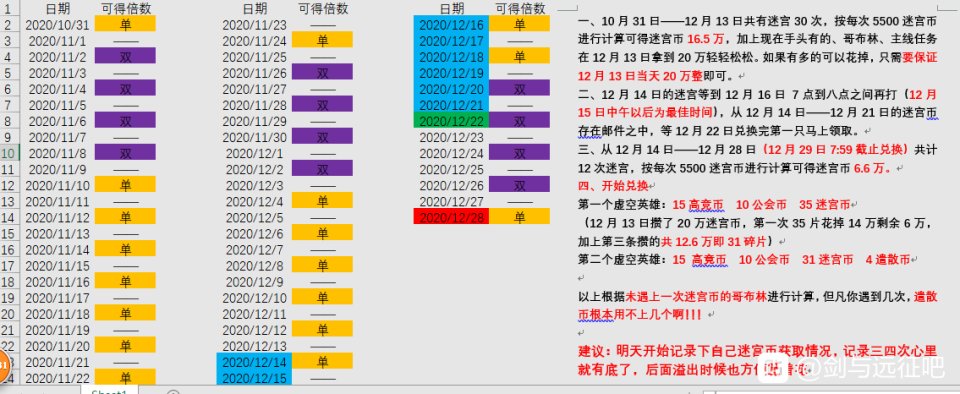Select row header 2
This screenshot has width=960, height=394.
9,24
